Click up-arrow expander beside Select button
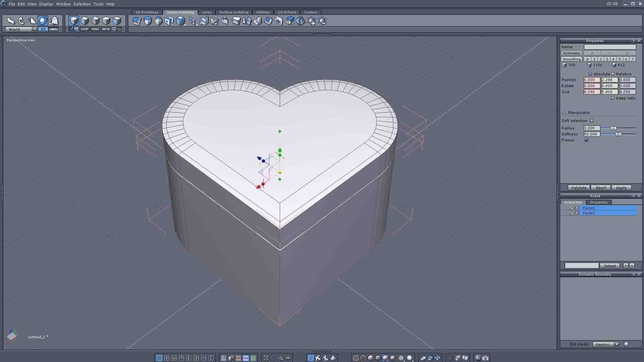The height and width of the screenshot is (362, 644). [x=632, y=265]
